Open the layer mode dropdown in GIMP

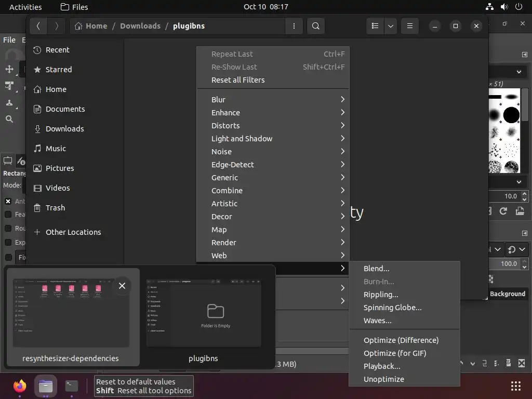[497, 249]
